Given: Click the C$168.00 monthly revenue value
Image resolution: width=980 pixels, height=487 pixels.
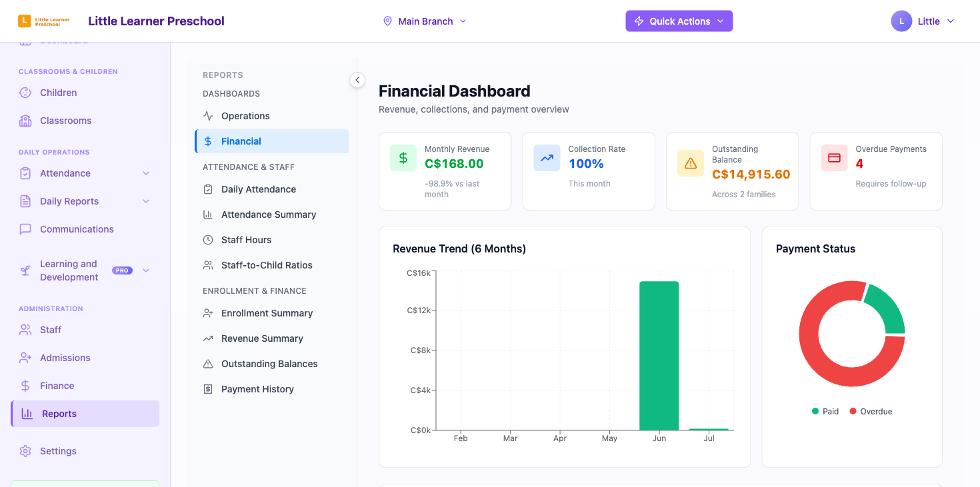Looking at the screenshot, I should (454, 164).
